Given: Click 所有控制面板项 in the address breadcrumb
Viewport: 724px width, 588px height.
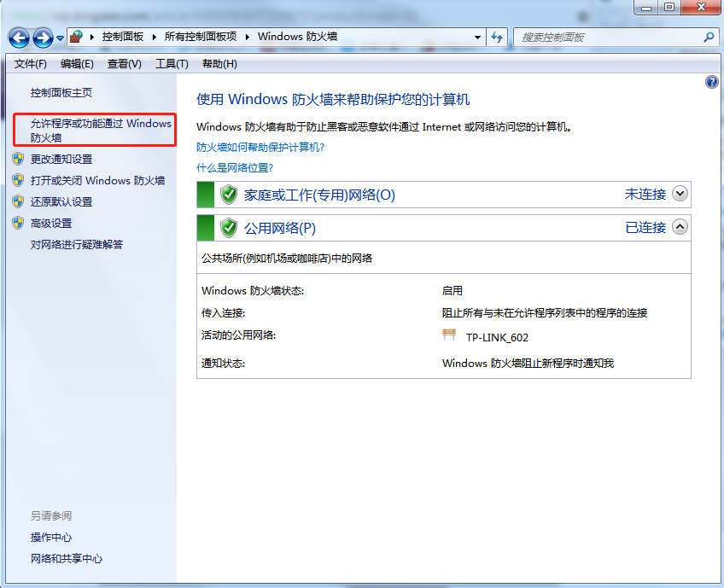Looking at the screenshot, I should click(201, 37).
